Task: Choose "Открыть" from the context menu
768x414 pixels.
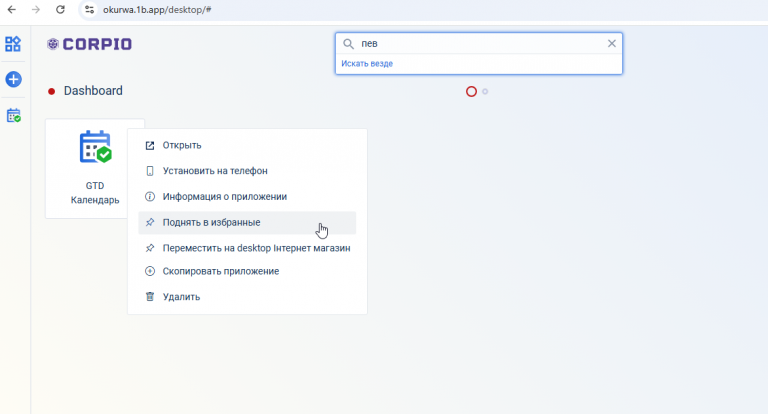Action: (x=247, y=146)
